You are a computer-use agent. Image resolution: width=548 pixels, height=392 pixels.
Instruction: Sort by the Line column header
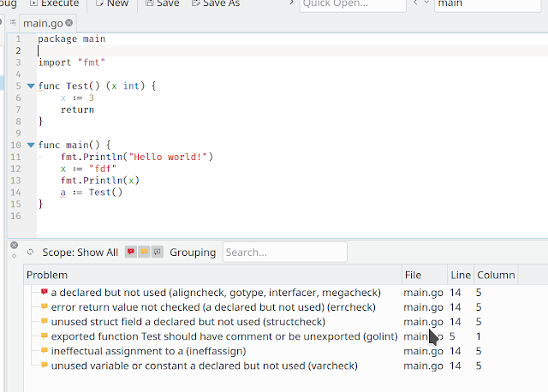(x=461, y=275)
